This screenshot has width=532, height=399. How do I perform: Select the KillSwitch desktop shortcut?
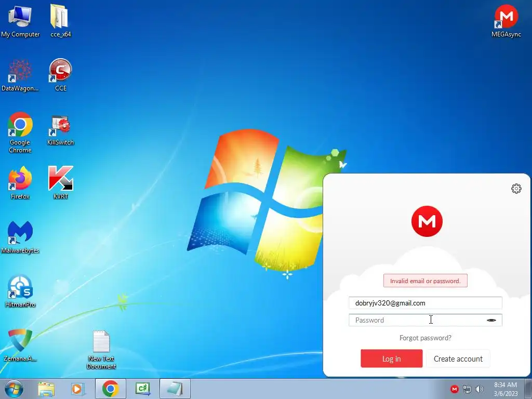pos(60,130)
